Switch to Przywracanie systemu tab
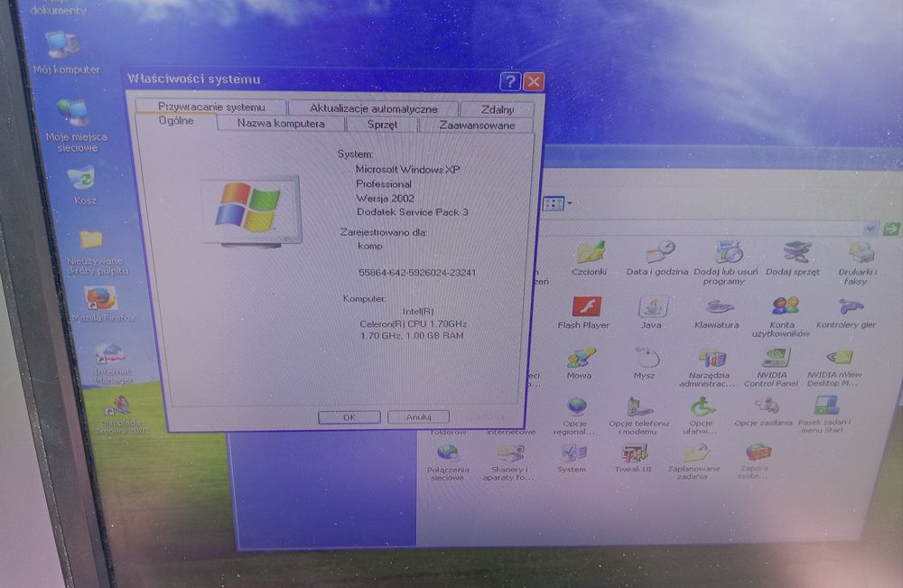The image size is (903, 588). (211, 107)
